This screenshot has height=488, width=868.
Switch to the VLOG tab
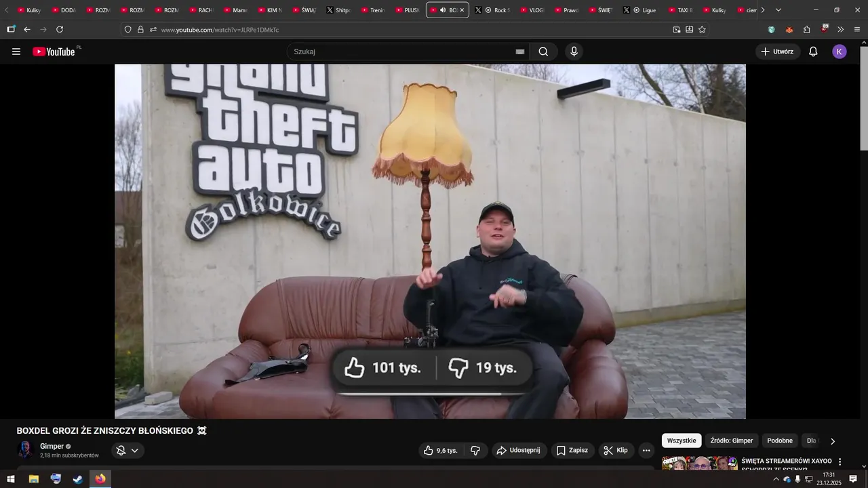coord(532,10)
